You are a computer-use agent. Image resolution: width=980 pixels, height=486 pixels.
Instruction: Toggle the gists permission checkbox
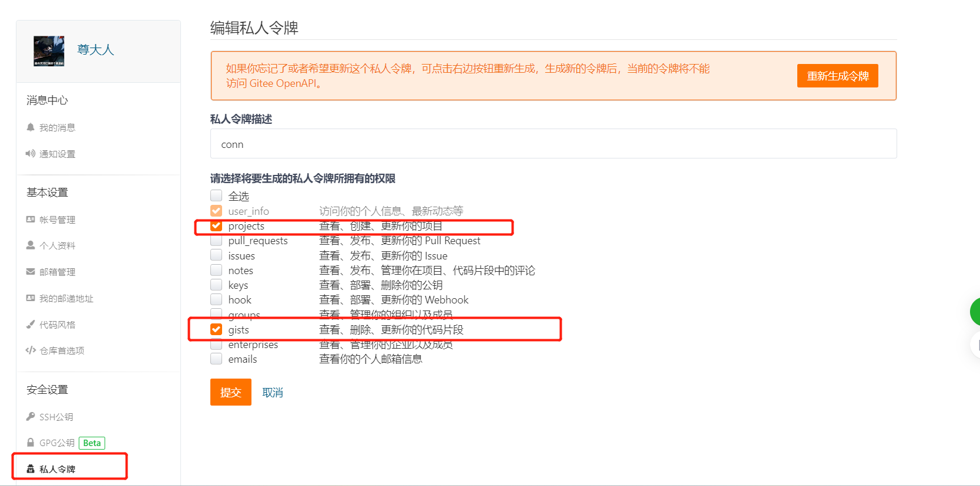[x=216, y=330]
